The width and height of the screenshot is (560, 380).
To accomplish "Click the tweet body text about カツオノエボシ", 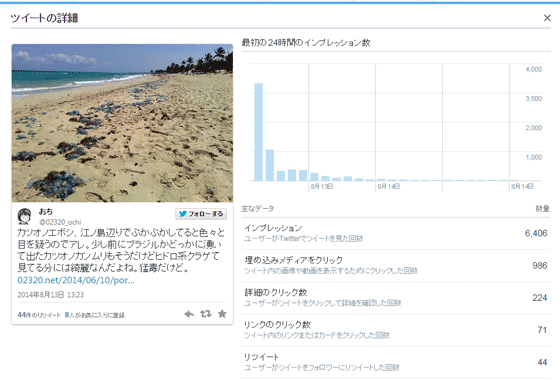I will [121, 250].
